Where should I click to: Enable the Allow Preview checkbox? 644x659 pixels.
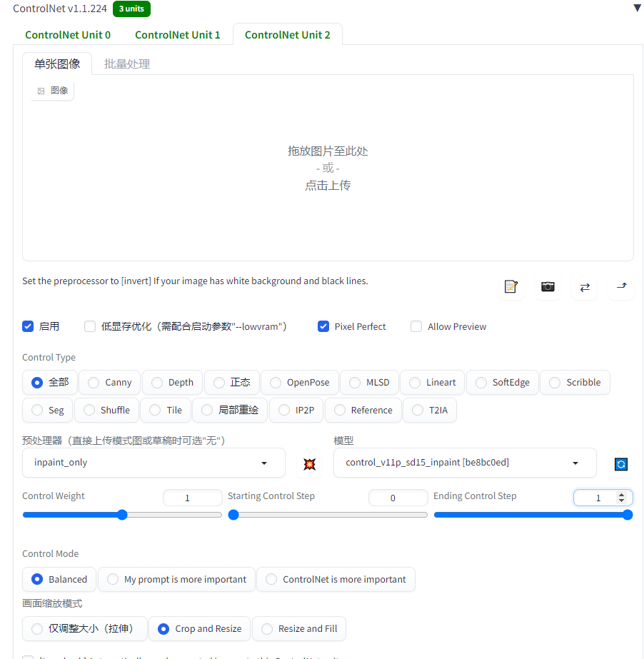pos(416,326)
